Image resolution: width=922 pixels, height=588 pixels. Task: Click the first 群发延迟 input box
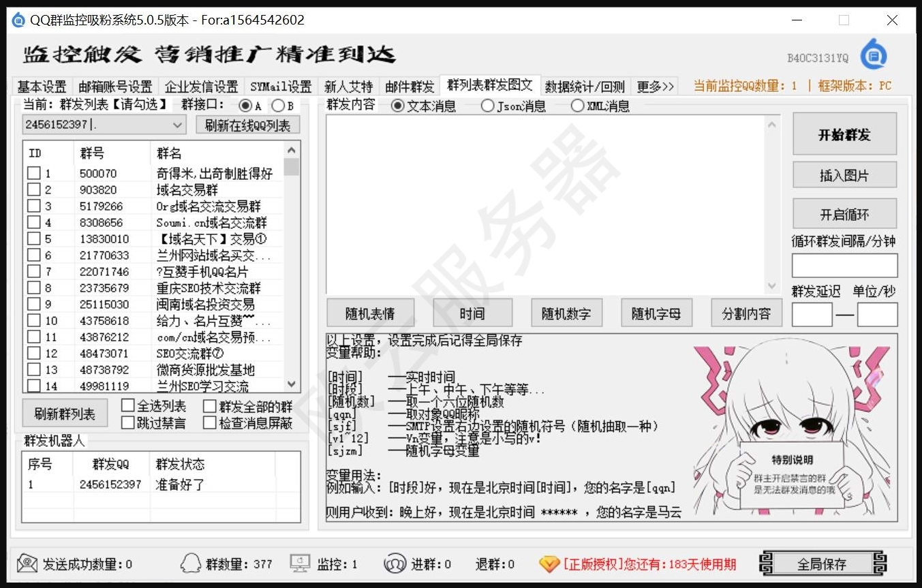point(812,314)
